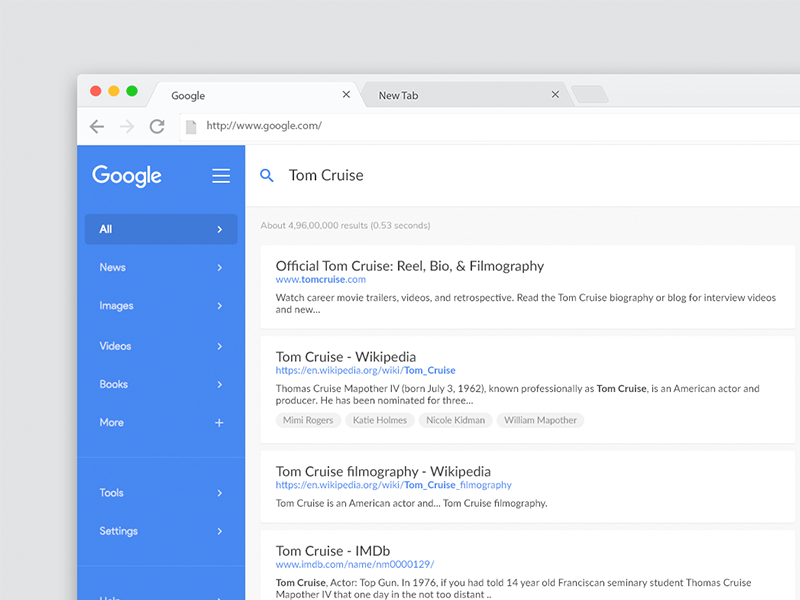800x600 pixels.
Task: Open the hamburger menu beside the Google logo
Action: (220, 175)
